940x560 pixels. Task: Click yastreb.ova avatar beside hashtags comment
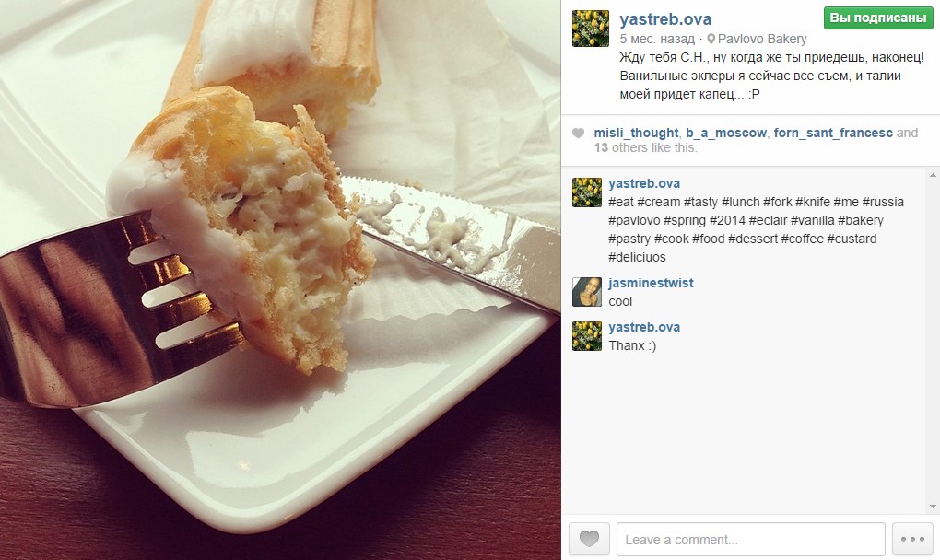coord(587,192)
